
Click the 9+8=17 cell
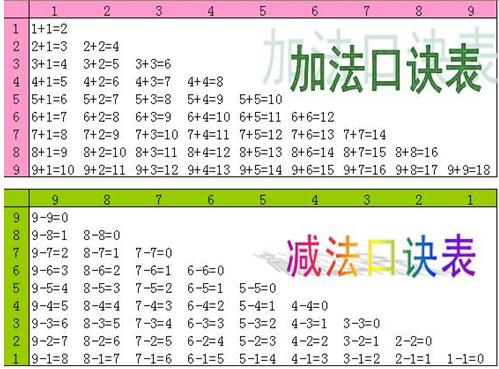point(417,170)
